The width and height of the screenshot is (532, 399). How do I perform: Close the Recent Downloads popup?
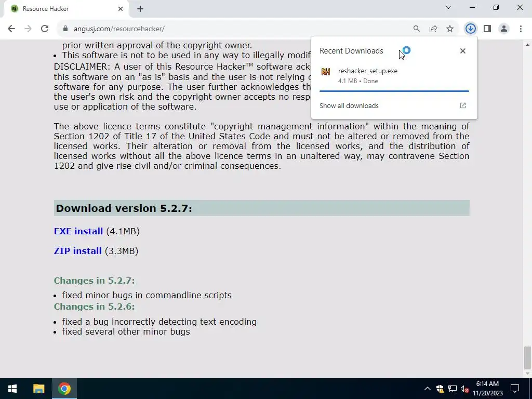point(463,51)
